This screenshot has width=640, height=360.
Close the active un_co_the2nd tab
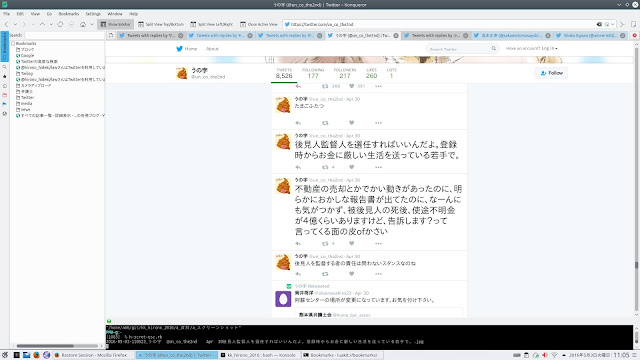click(396, 36)
